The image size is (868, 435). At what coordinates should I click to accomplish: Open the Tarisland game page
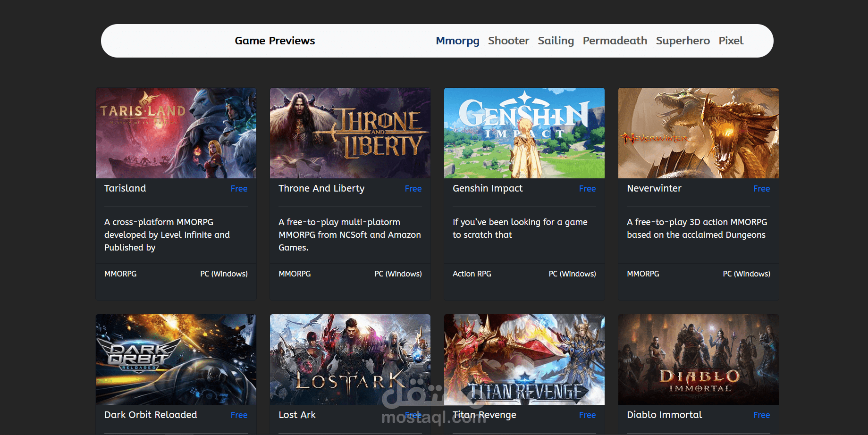125,188
